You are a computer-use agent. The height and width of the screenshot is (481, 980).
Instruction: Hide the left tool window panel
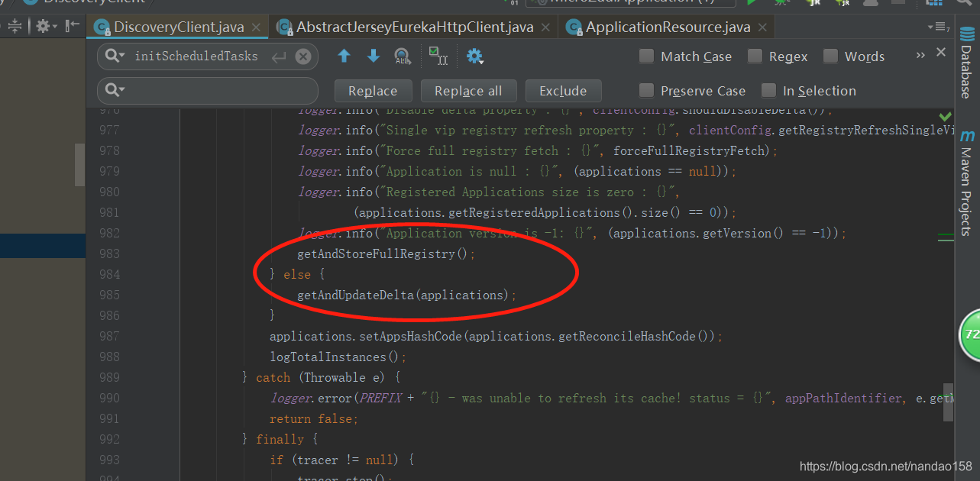coord(73,27)
